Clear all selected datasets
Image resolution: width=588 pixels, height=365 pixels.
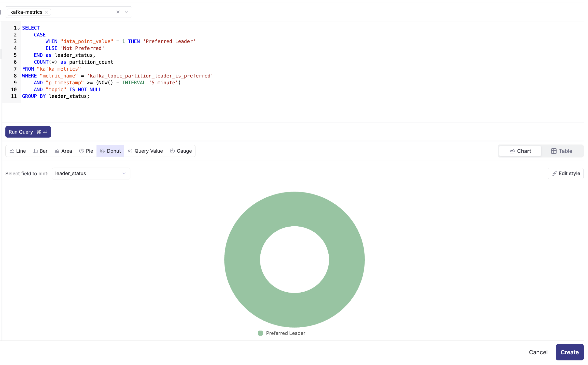tap(118, 12)
